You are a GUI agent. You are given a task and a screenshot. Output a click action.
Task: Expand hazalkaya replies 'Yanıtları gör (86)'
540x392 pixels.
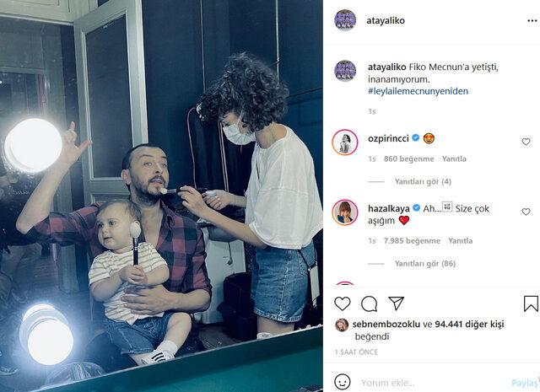pos(425,264)
